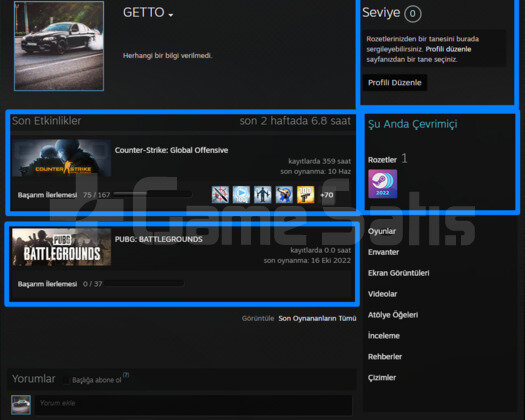Click 'Herhangi bir bilgi verilmedi.' text
The image size is (525, 420).
(x=167, y=56)
